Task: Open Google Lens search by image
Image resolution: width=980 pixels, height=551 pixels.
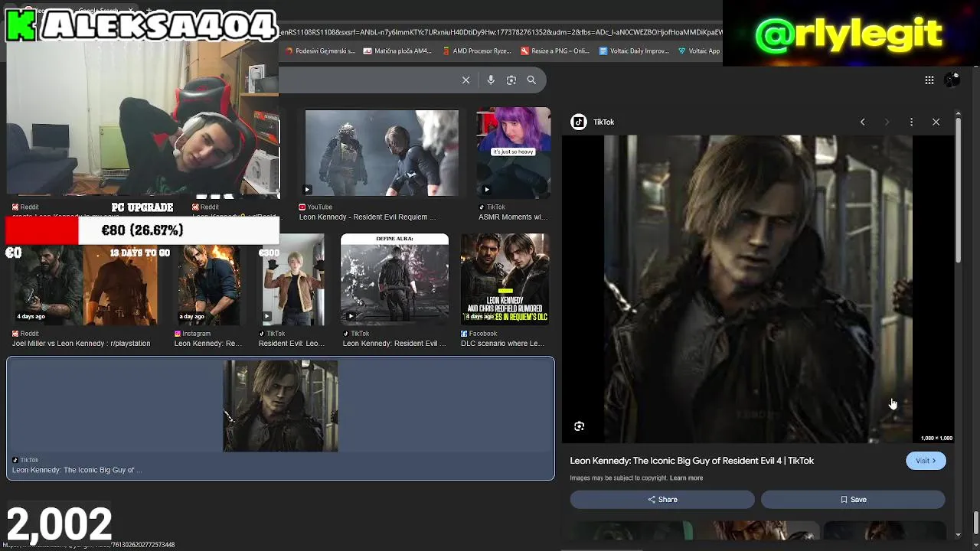Action: pos(511,80)
